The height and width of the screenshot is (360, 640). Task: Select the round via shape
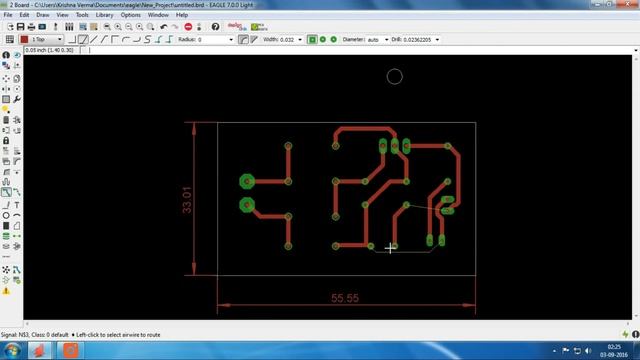(x=323, y=40)
